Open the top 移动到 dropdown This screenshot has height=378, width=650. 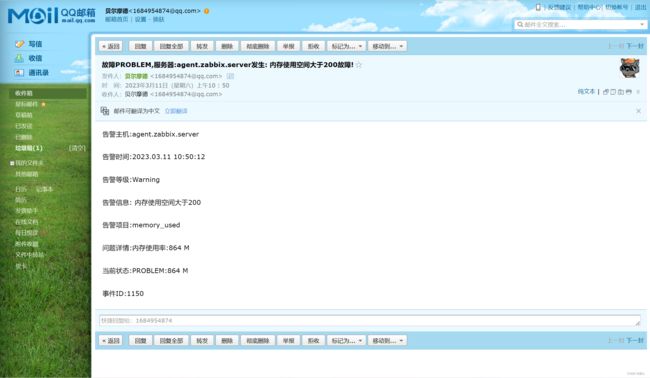pyautogui.click(x=387, y=46)
